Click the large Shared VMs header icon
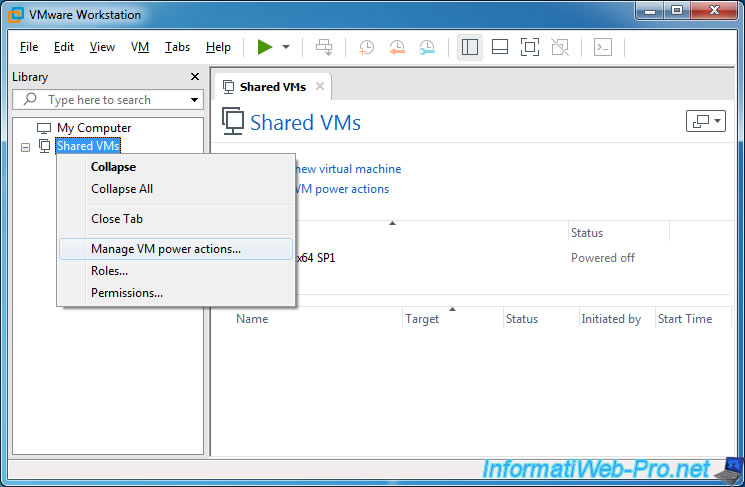Image resolution: width=745 pixels, height=487 pixels. pos(233,121)
